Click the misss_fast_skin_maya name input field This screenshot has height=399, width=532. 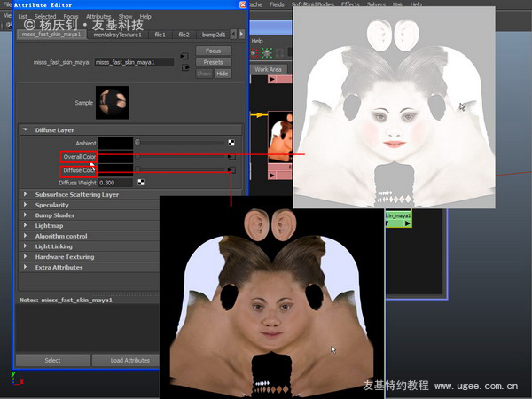[134, 62]
